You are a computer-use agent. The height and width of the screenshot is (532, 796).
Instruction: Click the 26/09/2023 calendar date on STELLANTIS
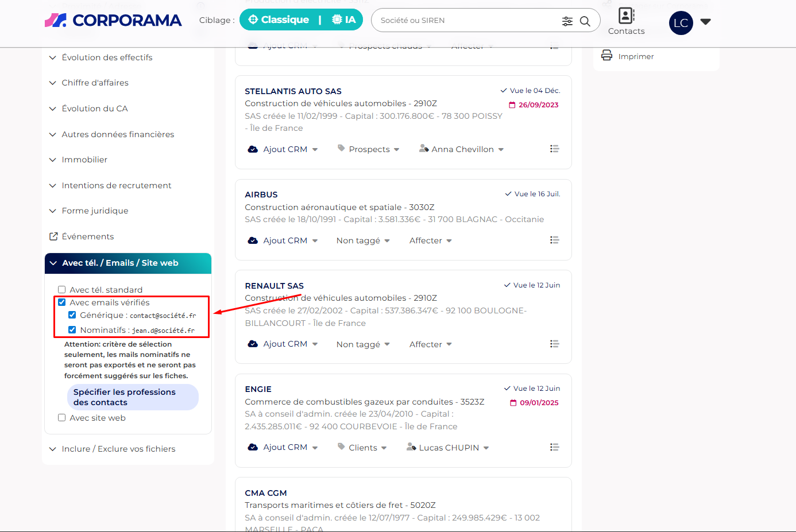(534, 105)
